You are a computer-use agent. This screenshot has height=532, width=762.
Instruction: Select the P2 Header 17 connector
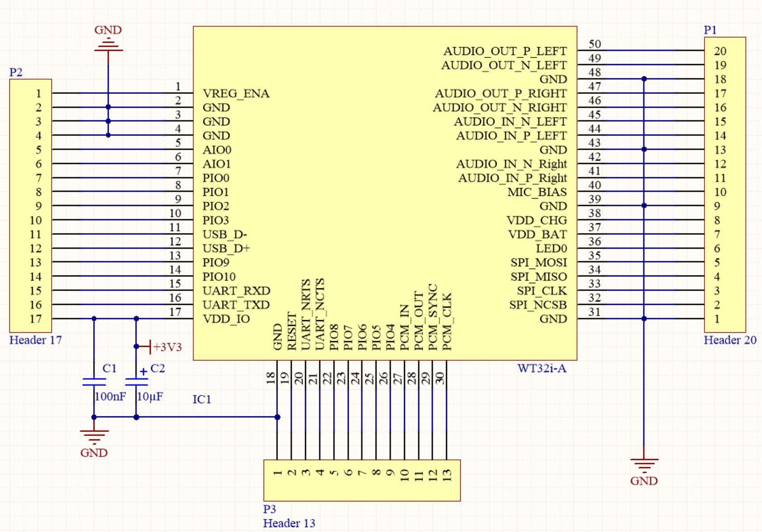(30, 206)
